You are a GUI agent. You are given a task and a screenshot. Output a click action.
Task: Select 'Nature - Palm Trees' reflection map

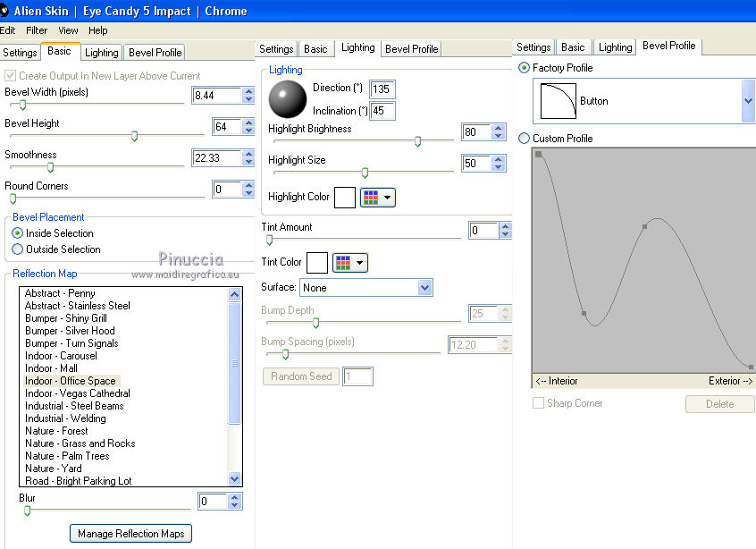tap(68, 456)
